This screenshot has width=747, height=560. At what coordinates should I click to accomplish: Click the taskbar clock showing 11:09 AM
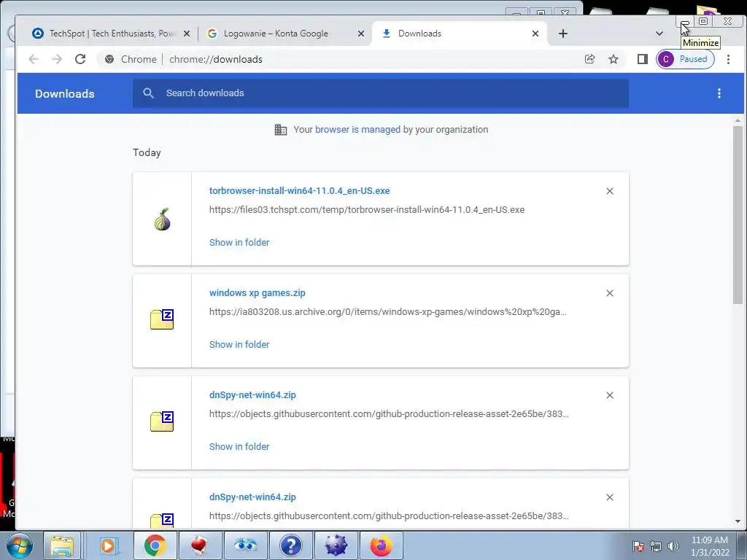(710, 546)
